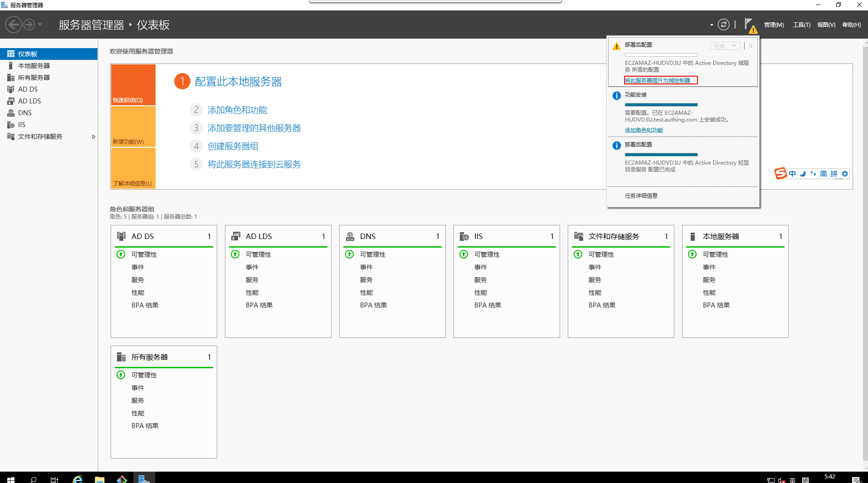868x483 pixels.
Task: Click the notifications flag icon
Action: point(749,24)
